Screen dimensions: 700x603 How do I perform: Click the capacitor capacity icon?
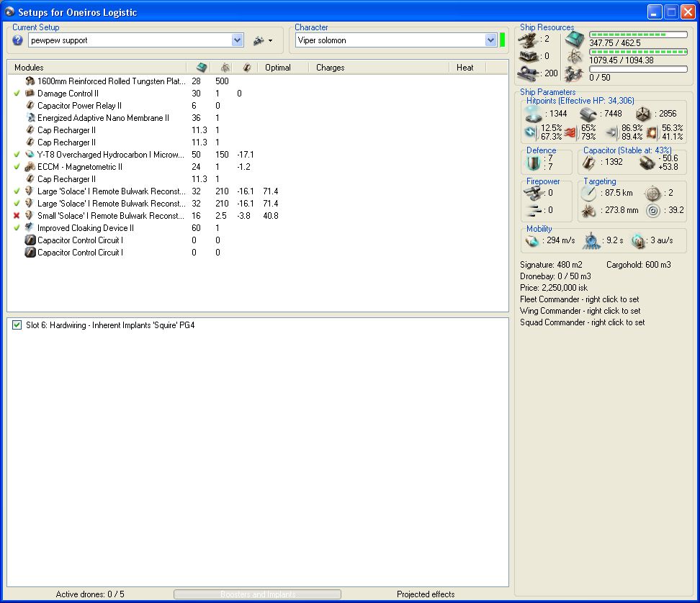coord(589,163)
